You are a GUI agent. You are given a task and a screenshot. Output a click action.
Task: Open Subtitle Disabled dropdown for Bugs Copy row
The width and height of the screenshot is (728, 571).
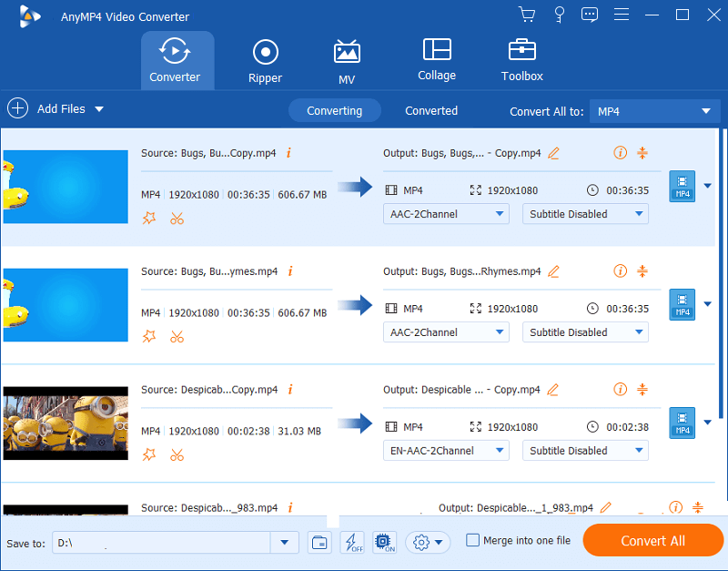coord(585,214)
